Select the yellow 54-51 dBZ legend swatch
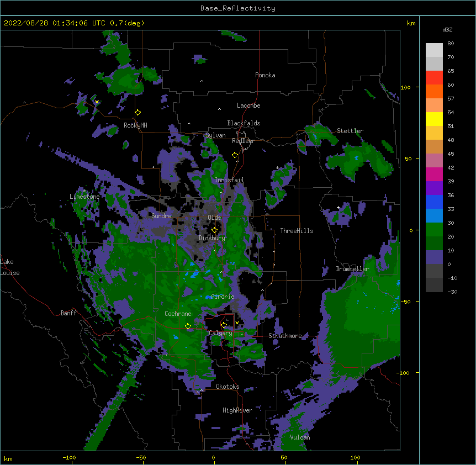 pyautogui.click(x=434, y=119)
